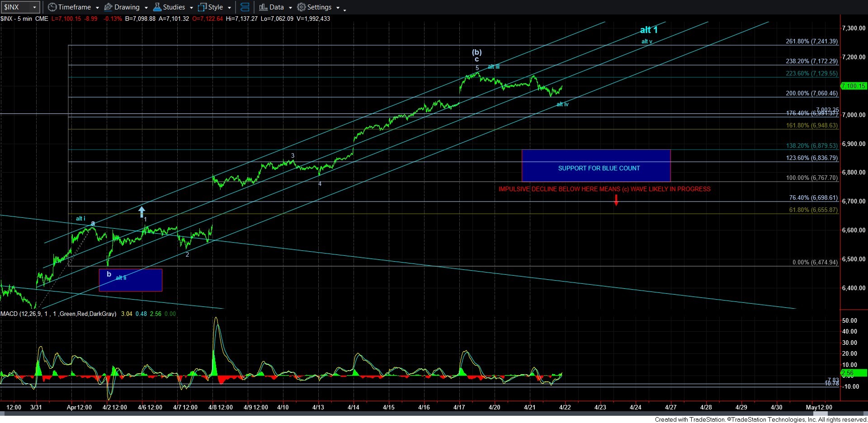
Task: Click the red IMPULSIVE DECLINE annotation text
Action: 604,189
